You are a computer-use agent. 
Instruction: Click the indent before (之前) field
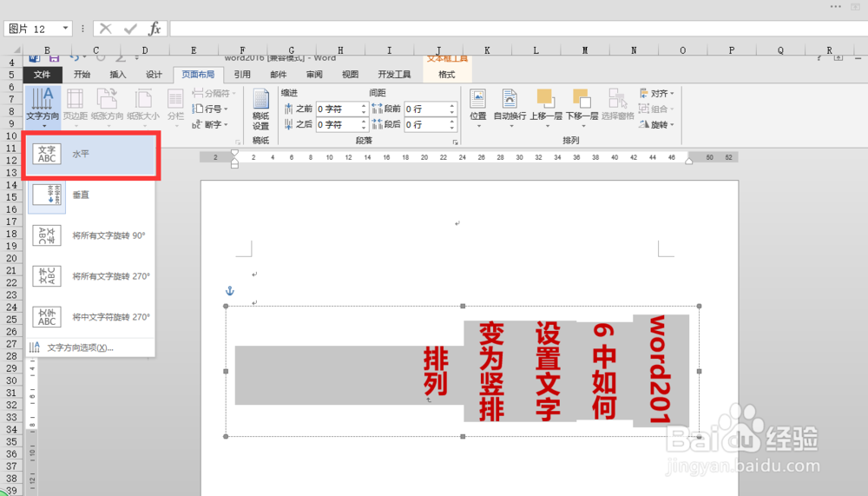click(338, 109)
